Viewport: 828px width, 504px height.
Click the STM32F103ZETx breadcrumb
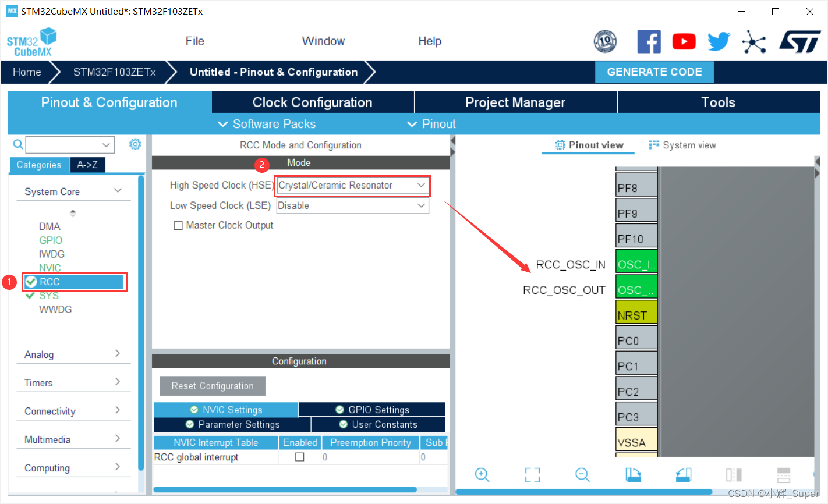click(114, 72)
